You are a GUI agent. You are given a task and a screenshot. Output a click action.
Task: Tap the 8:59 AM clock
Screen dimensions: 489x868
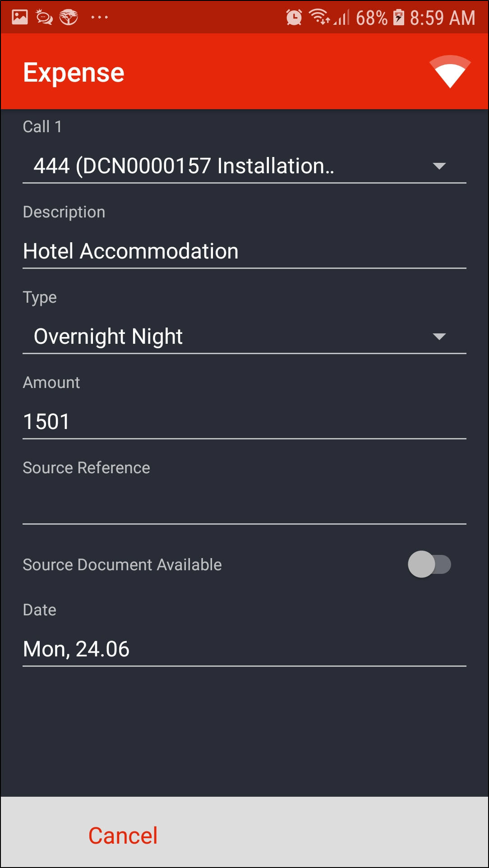pyautogui.click(x=442, y=18)
